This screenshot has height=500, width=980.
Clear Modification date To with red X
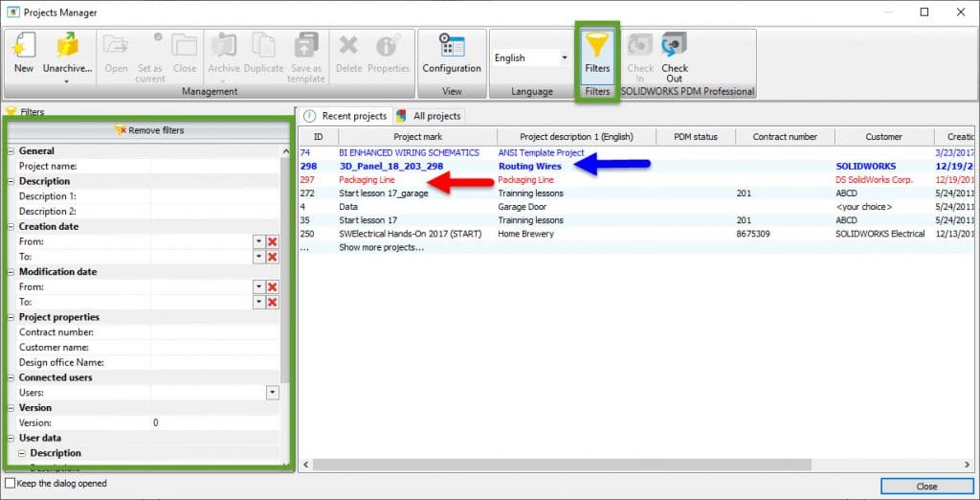272,303
